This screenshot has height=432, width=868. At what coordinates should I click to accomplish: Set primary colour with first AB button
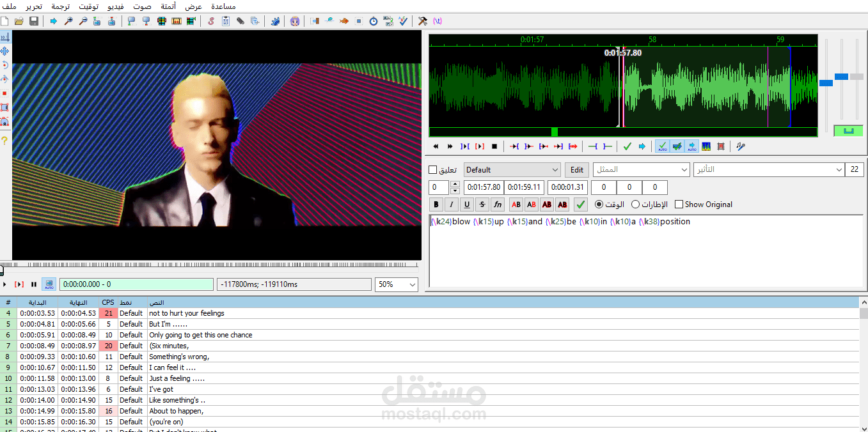(516, 204)
